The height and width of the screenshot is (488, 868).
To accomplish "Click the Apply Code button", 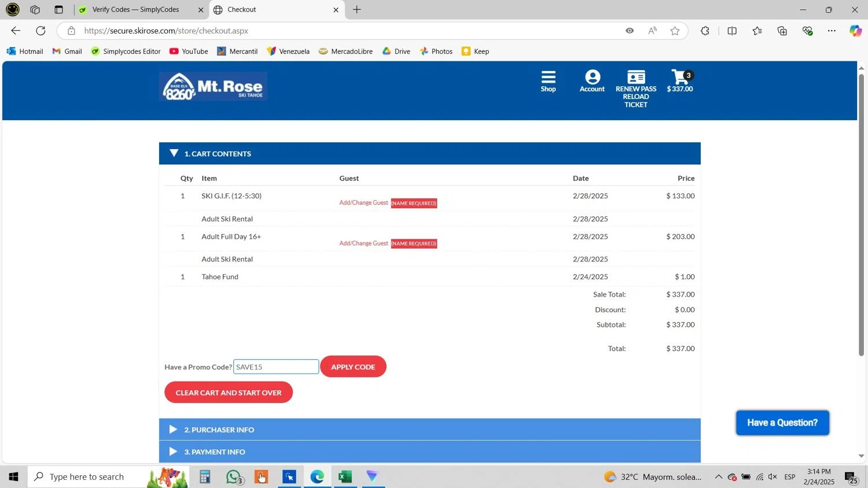I will point(353,367).
